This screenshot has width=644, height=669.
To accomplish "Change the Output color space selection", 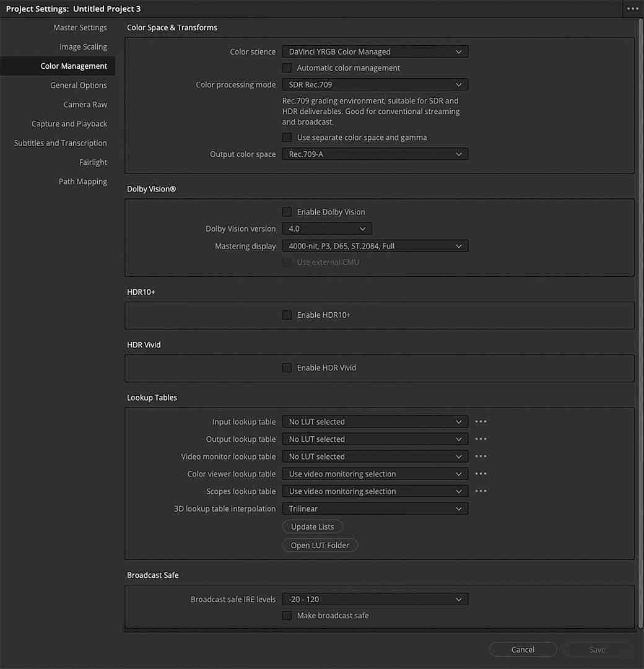I will 375,154.
